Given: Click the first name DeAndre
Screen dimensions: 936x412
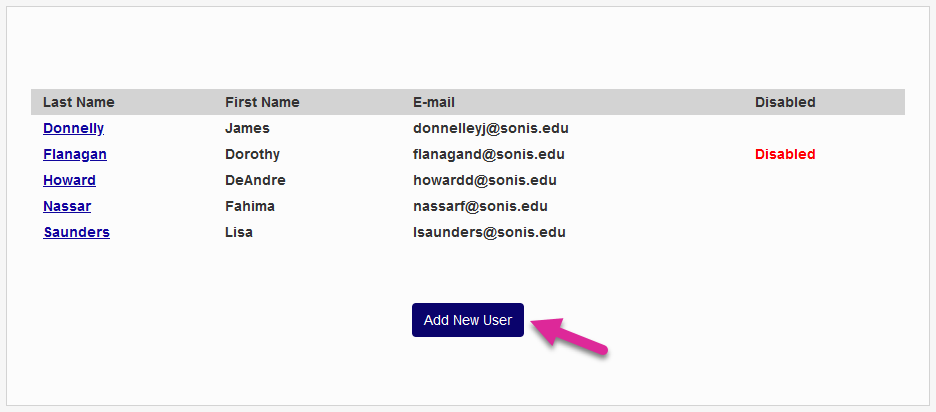Looking at the screenshot, I should [255, 180].
